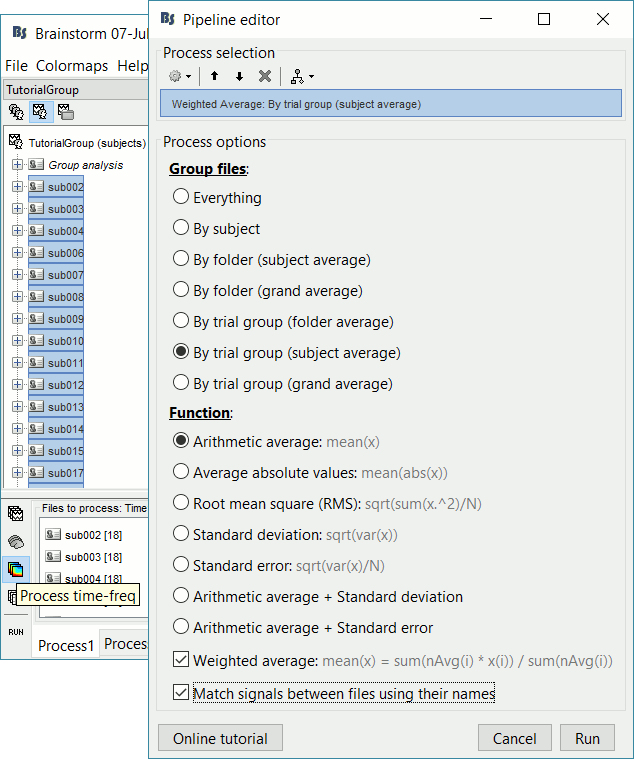
Task: Click Run in the Pipeline editor
Action: (587, 738)
